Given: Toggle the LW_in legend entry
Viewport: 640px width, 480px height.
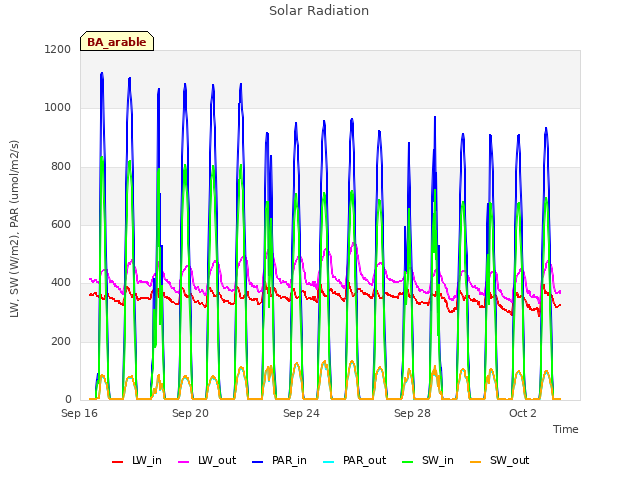Looking at the screenshot, I should pyautogui.click(x=137, y=461).
